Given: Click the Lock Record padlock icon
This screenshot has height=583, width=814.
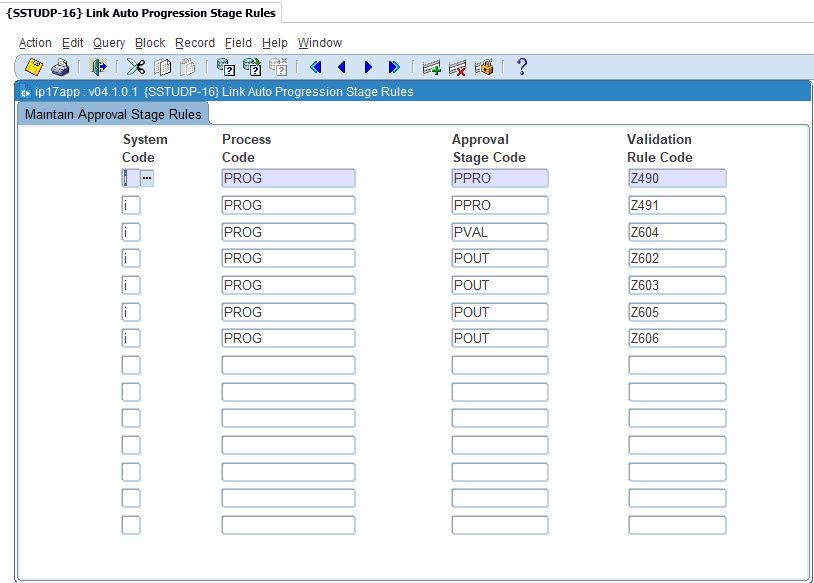Looking at the screenshot, I should 484,67.
